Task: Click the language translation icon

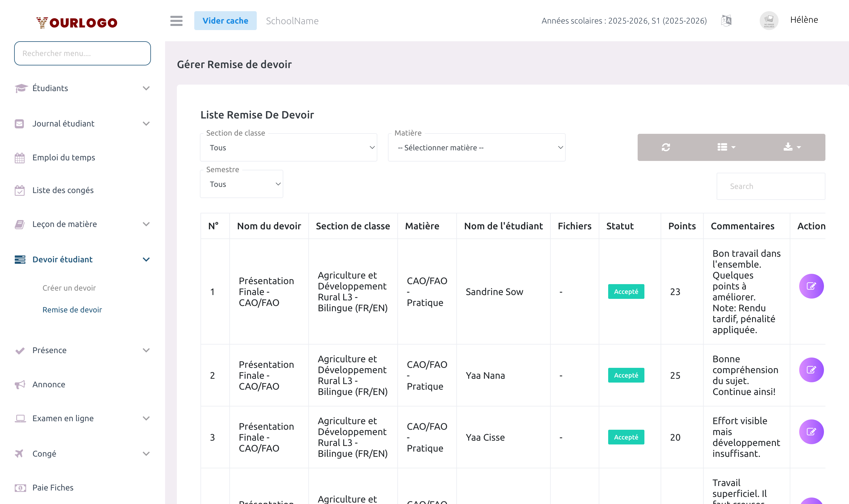Action: (x=726, y=21)
